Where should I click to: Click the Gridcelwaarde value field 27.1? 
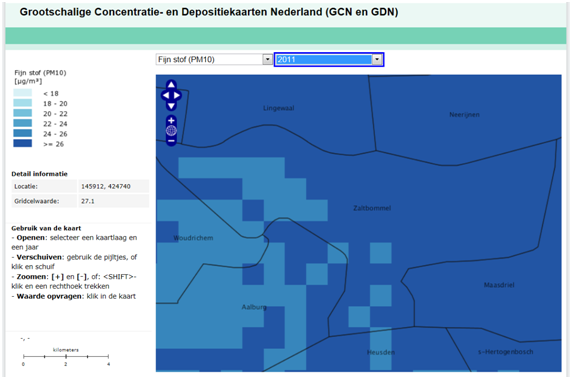tap(114, 201)
